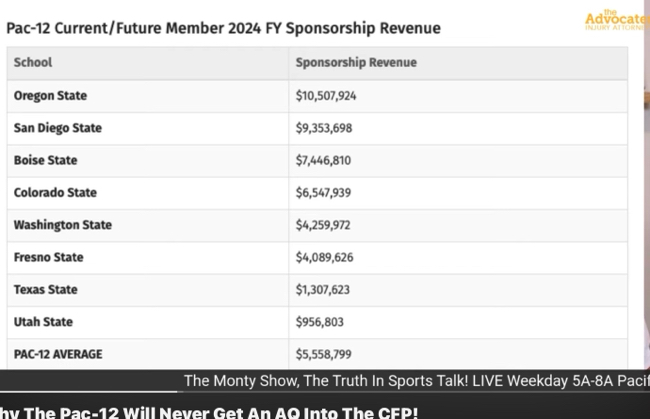The width and height of the screenshot is (650, 419).
Task: Click the Pac-12 AQ headline caption
Action: click(x=209, y=411)
